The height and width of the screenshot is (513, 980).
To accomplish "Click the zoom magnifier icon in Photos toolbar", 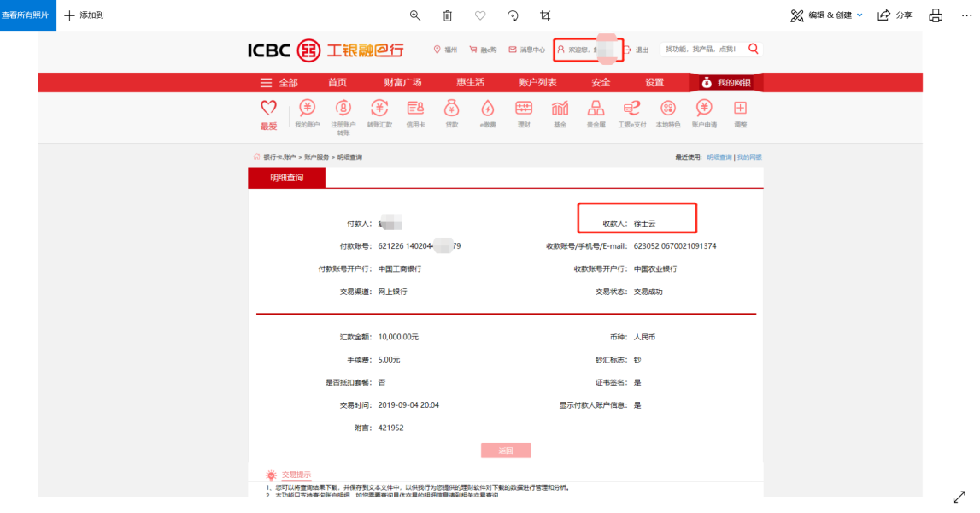I will [x=415, y=15].
